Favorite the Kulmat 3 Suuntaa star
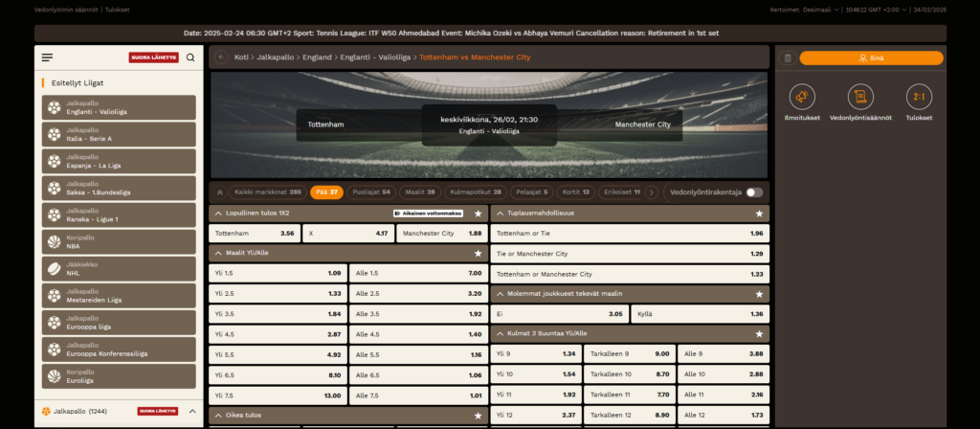Viewport: 980px width, 429px height. (x=759, y=334)
